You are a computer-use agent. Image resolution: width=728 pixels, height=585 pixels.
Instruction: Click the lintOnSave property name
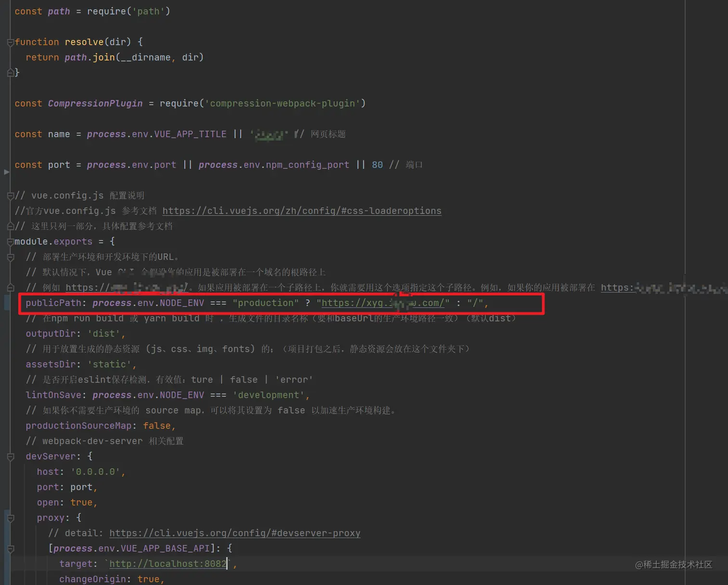[x=53, y=395]
